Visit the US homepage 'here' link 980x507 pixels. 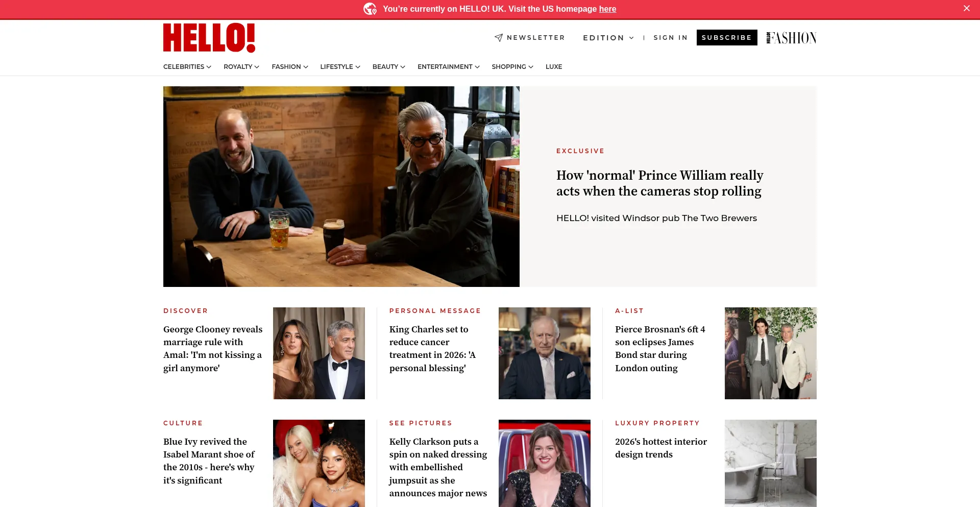click(607, 9)
